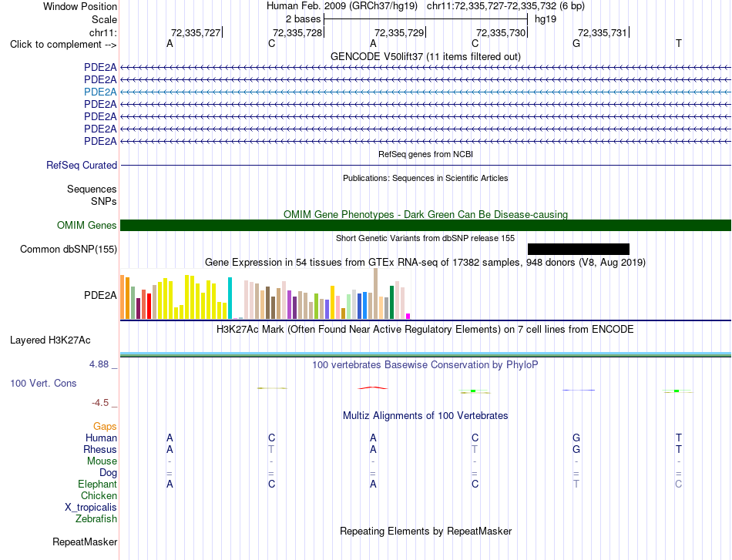Open 'Multiz Alignments of 100 Vertebrates' title
This screenshot has height=560, width=732.
pos(425,415)
